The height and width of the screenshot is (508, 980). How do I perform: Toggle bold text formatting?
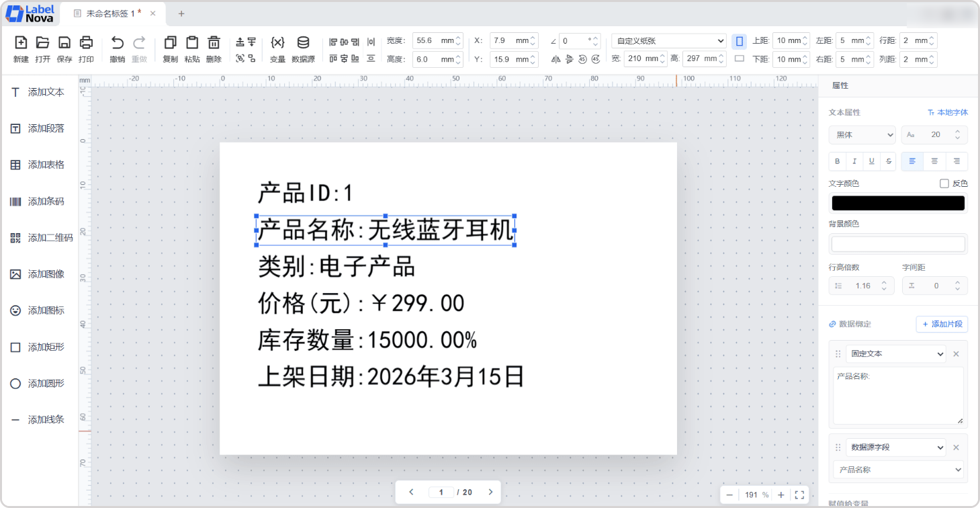pyautogui.click(x=837, y=161)
